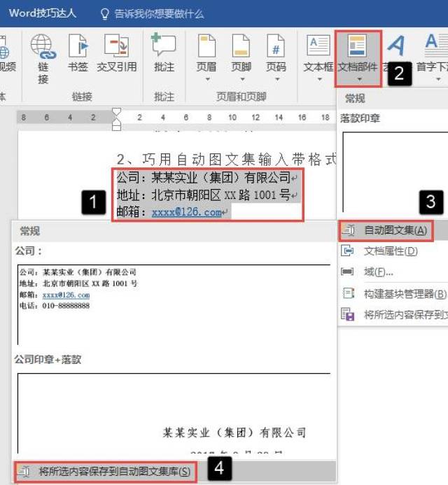The height and width of the screenshot is (485, 448).
Task: Click the first-line indent marker on ruler
Action: 117,112
